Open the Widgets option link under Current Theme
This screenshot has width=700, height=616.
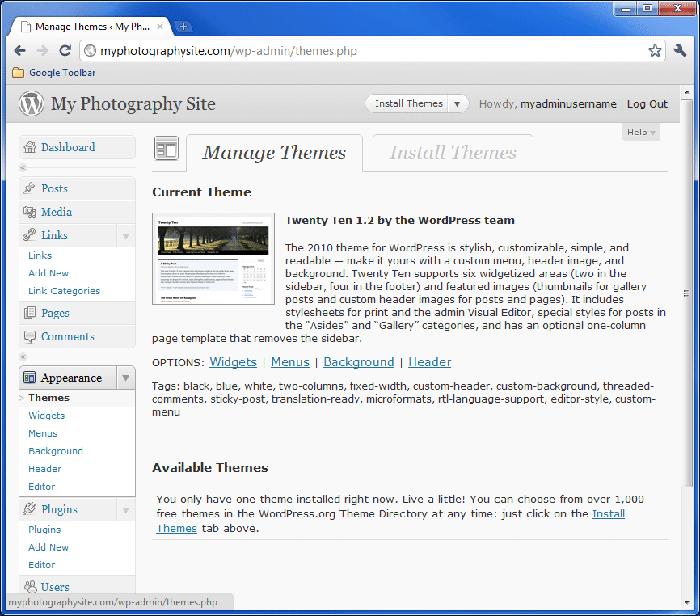[x=233, y=361]
